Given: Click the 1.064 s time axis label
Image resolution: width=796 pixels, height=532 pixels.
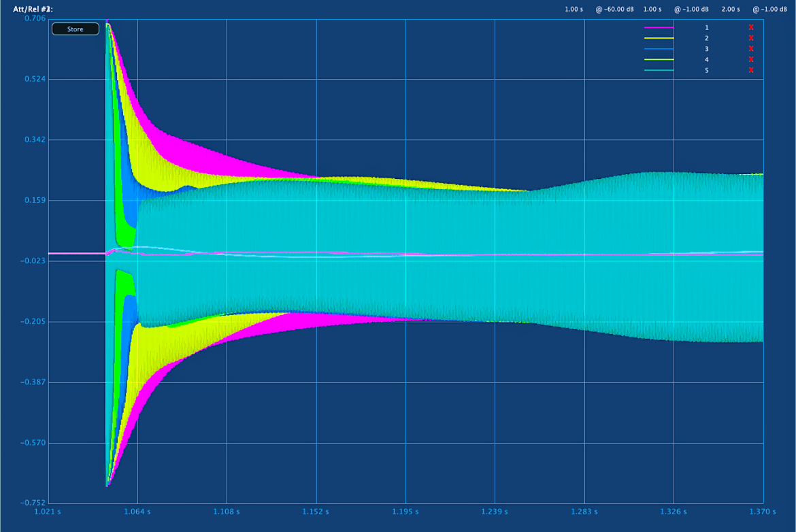Looking at the screenshot, I should (x=137, y=512).
